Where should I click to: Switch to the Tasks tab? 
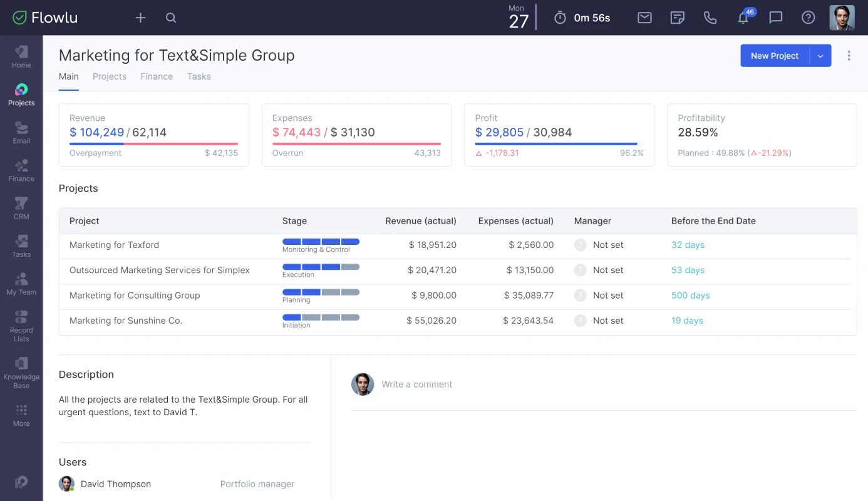point(199,76)
